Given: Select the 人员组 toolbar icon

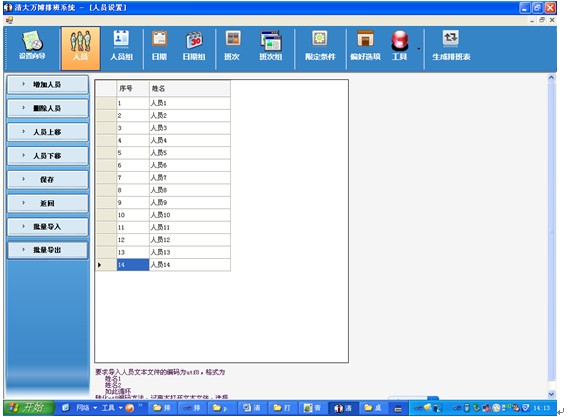Looking at the screenshot, I should click(121, 46).
